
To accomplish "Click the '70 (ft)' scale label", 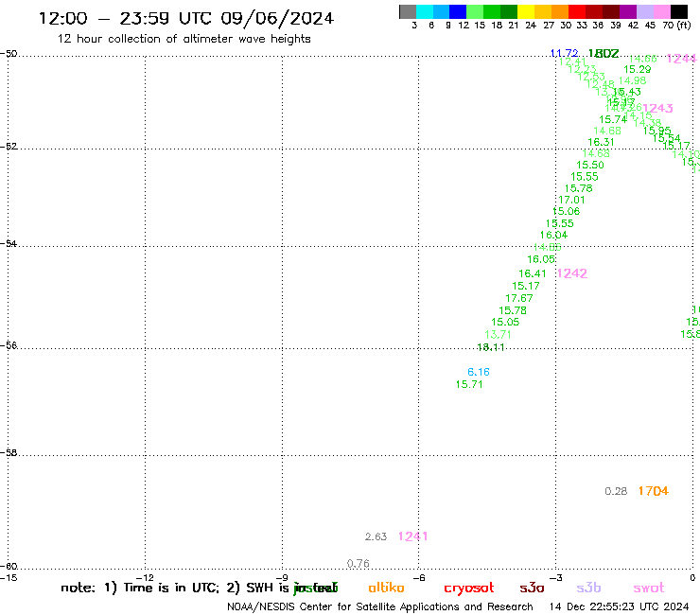I will (676, 25).
